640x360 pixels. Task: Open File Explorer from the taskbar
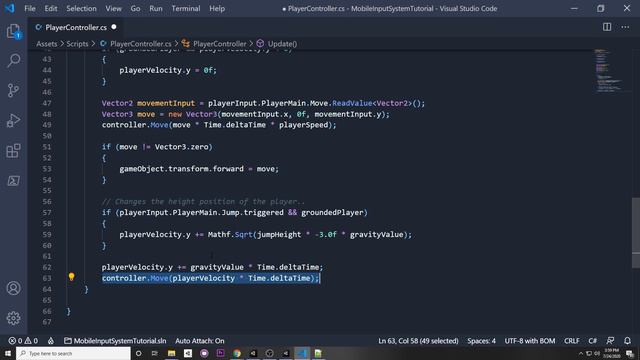pyautogui.click(x=171, y=353)
